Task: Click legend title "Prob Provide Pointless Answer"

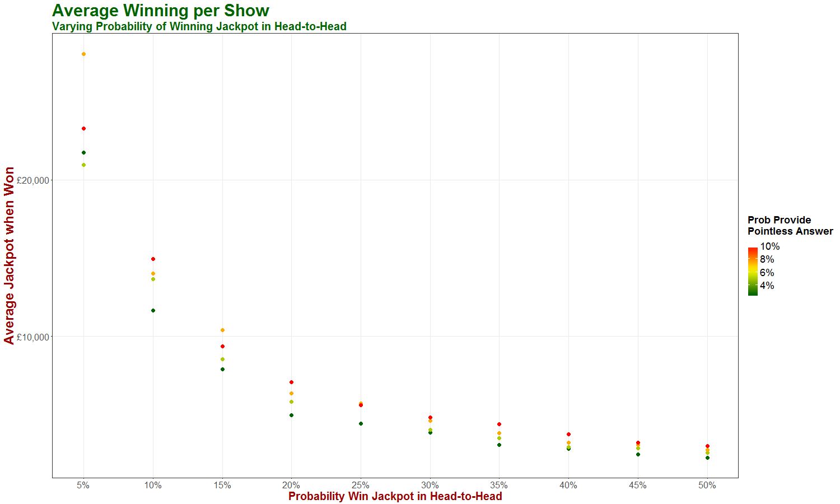Action: click(790, 226)
